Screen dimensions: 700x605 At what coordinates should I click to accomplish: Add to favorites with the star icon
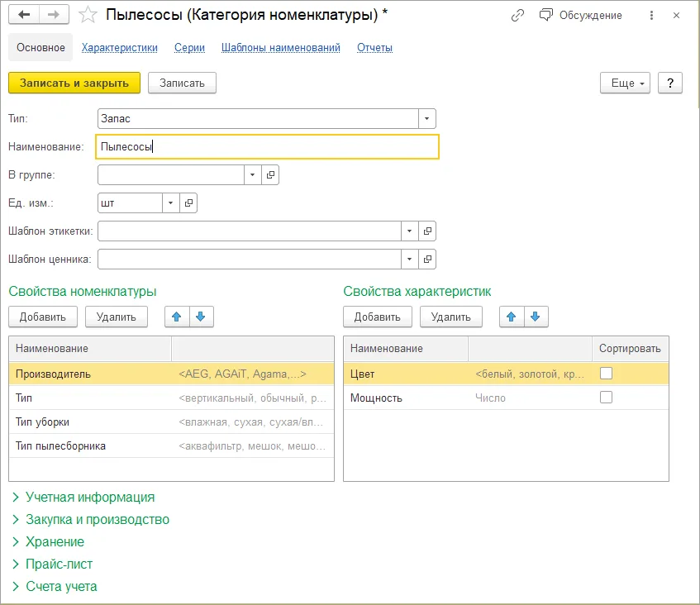pyautogui.click(x=88, y=15)
